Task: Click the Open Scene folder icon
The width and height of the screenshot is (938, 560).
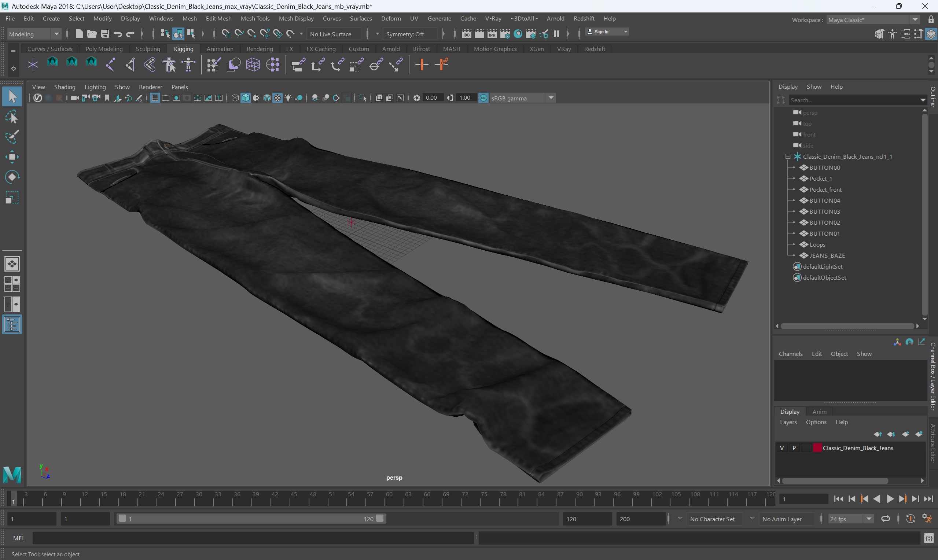Action: (x=92, y=34)
